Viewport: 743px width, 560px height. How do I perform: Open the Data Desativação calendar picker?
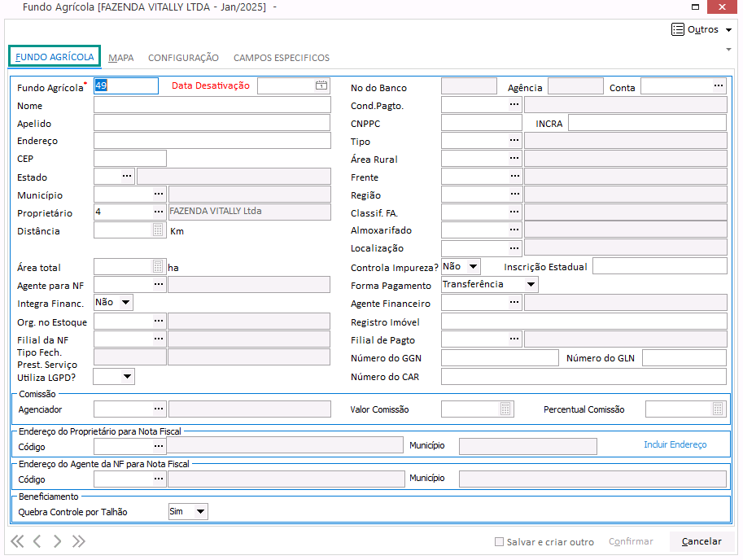tap(321, 85)
